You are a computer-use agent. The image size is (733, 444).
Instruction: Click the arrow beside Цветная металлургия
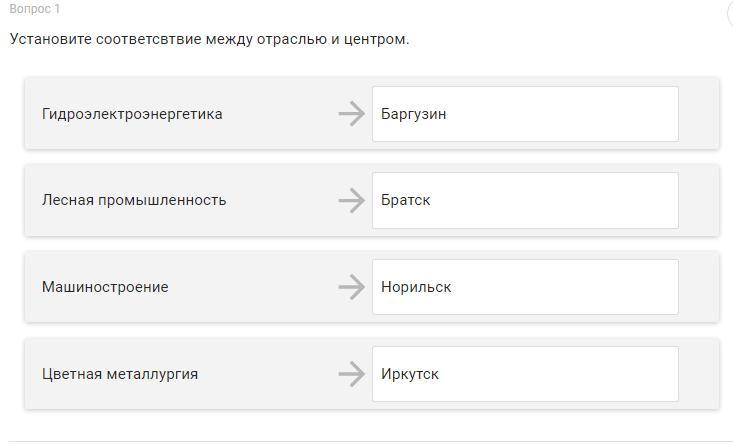coord(351,374)
